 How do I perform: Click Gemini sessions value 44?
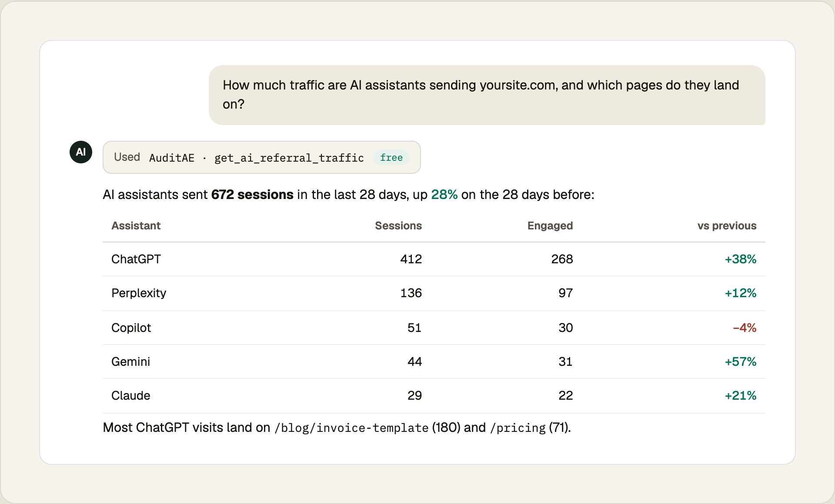coord(414,362)
